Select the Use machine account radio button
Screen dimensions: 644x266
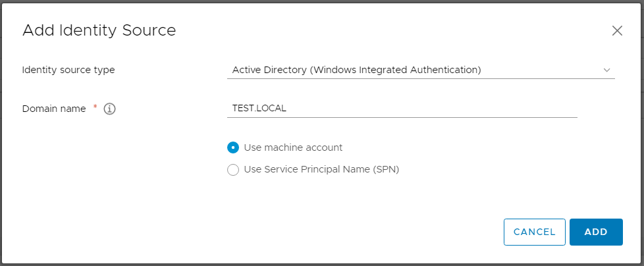click(x=233, y=147)
